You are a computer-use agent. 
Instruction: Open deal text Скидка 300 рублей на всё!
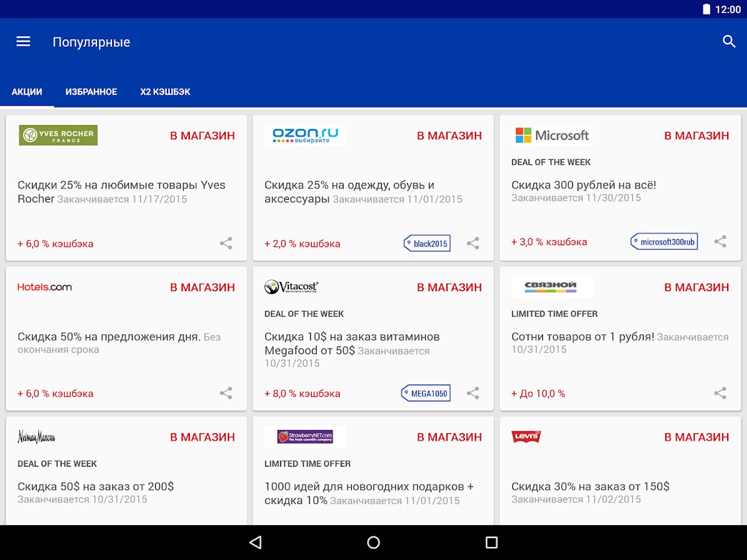[584, 185]
